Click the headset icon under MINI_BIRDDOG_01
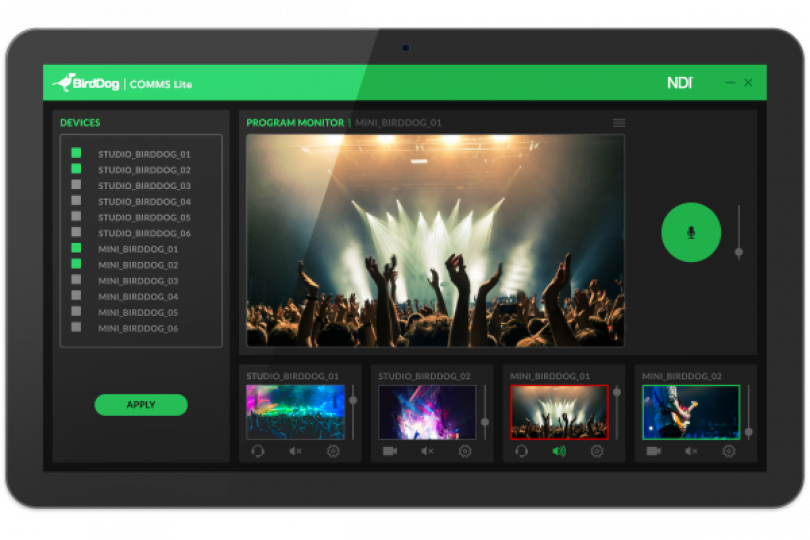The width and height of the screenshot is (810, 540). 521,451
